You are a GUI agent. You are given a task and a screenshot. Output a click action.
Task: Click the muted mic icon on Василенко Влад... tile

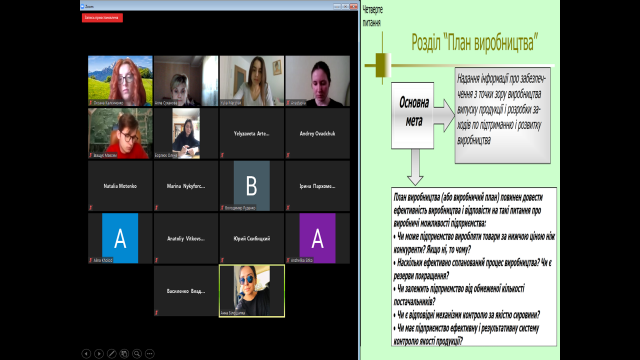coord(156,313)
